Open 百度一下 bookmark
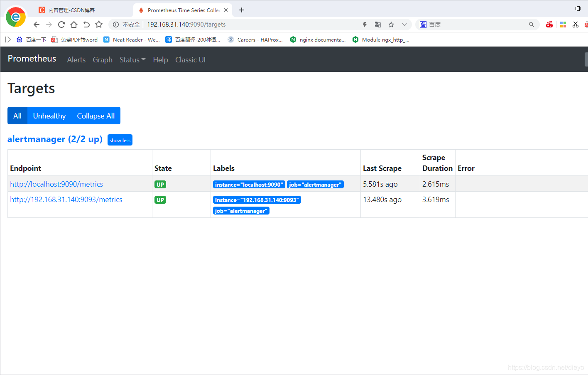 pos(31,39)
